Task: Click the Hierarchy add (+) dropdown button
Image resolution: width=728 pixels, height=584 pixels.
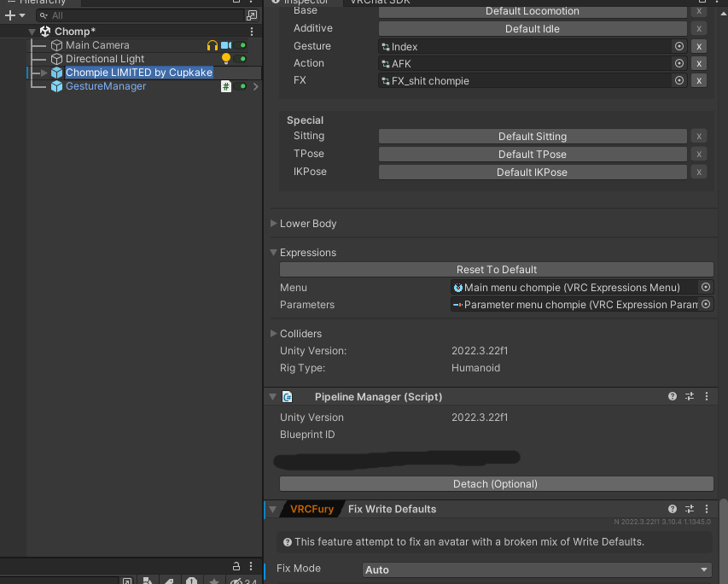Action: pyautogui.click(x=15, y=15)
